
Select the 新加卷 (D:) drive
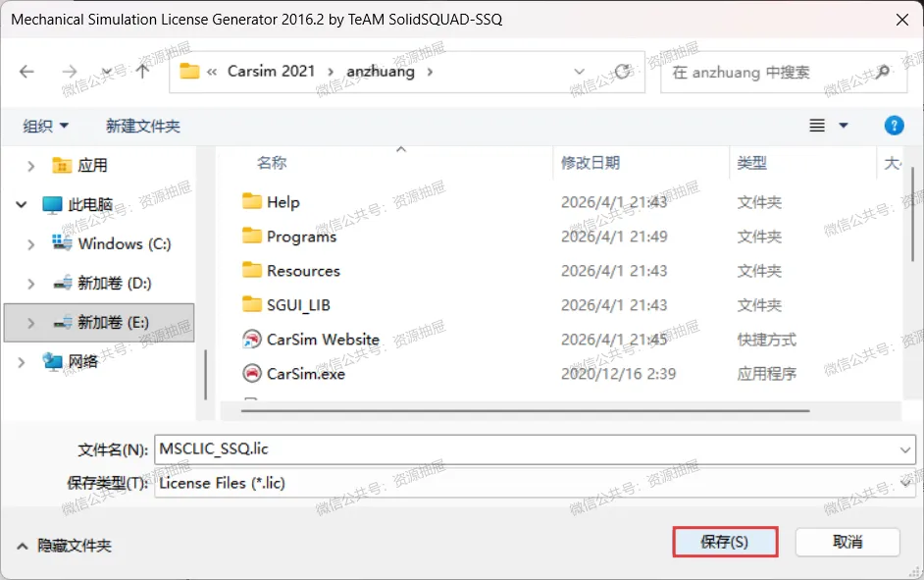[x=102, y=283]
